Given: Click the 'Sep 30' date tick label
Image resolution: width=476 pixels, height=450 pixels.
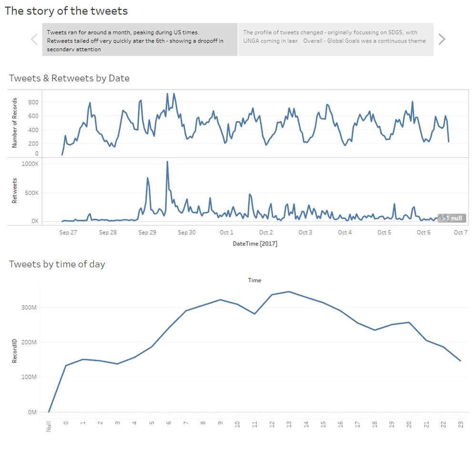Looking at the screenshot, I should tap(187, 232).
